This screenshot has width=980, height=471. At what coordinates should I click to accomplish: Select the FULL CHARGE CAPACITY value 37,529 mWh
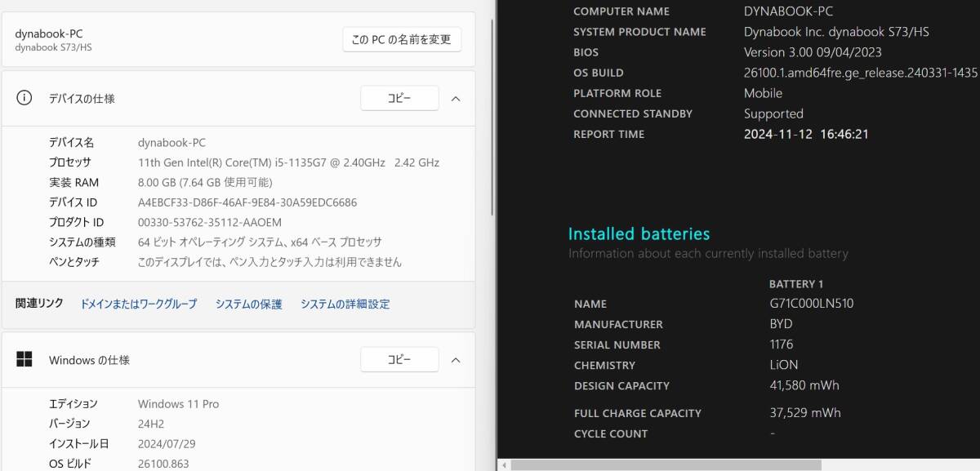point(805,412)
